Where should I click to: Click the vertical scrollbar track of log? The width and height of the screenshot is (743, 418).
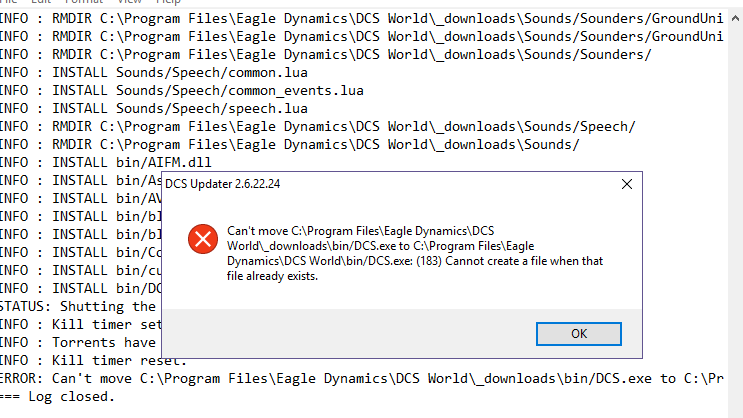tap(735, 218)
